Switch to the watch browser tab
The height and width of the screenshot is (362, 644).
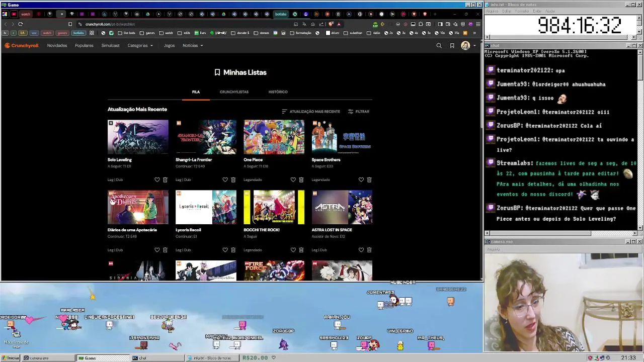[25, 14]
